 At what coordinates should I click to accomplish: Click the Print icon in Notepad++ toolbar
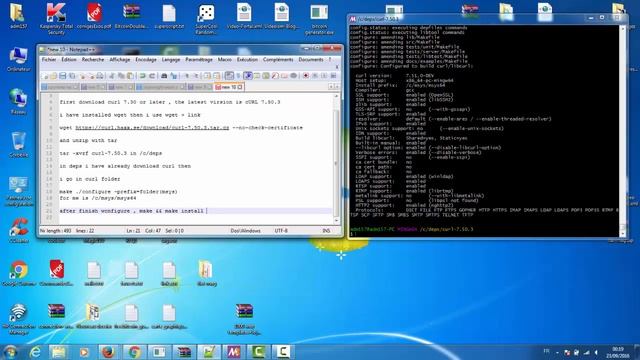click(x=100, y=76)
